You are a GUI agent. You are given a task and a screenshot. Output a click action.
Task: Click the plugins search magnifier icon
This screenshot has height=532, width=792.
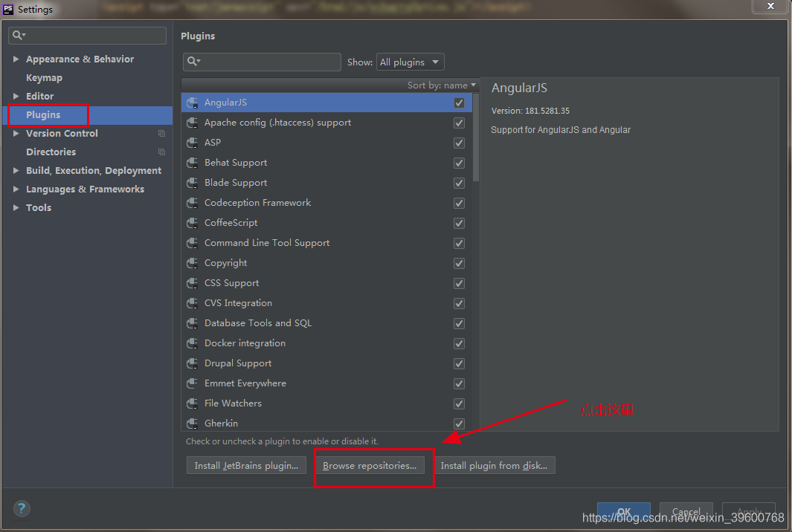193,61
